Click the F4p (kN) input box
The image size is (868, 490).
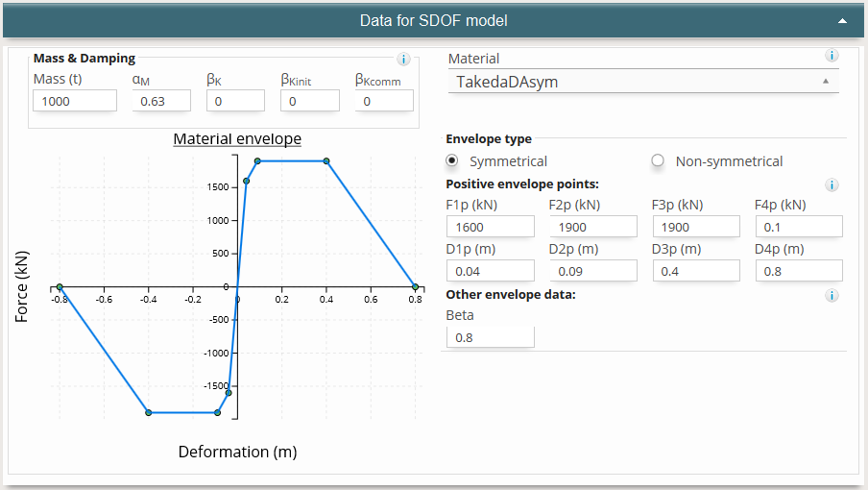click(799, 226)
